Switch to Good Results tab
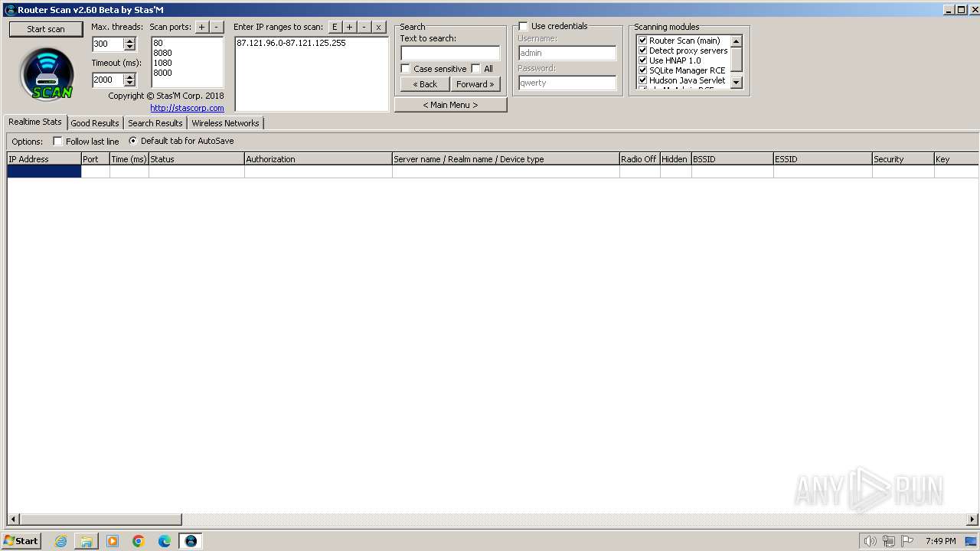Image resolution: width=980 pixels, height=551 pixels. pos(95,123)
